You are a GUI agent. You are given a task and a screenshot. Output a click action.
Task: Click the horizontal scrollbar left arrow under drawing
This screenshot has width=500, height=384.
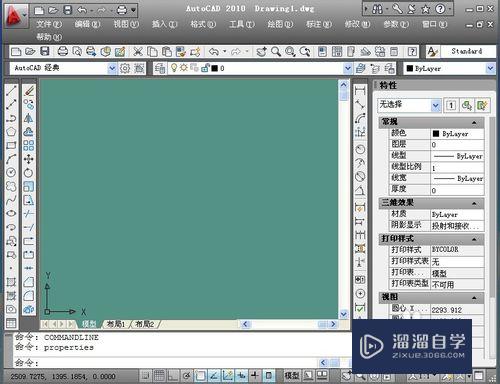pyautogui.click(x=246, y=324)
